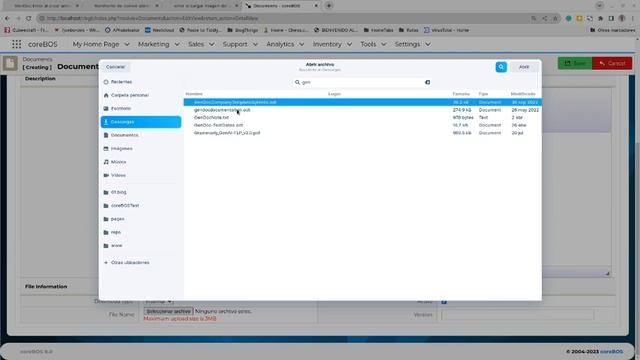Expand the Marketing menu
Screen dimensions: 640x360
pyautogui.click(x=158, y=44)
